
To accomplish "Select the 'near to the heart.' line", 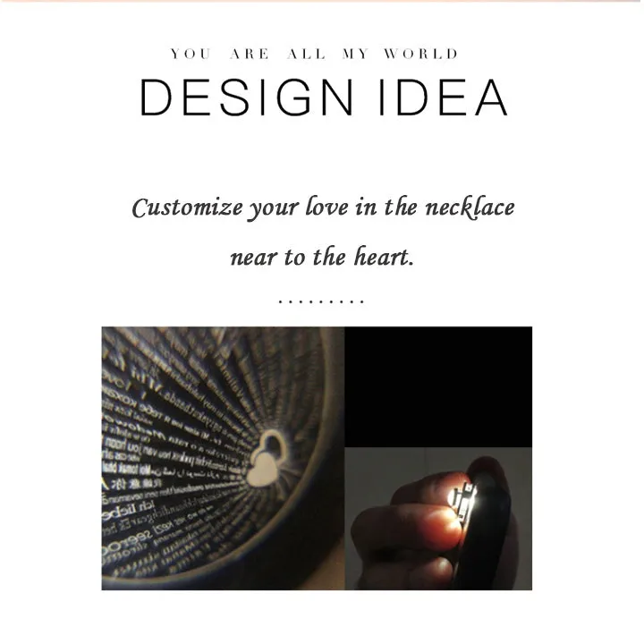I will click(x=322, y=257).
